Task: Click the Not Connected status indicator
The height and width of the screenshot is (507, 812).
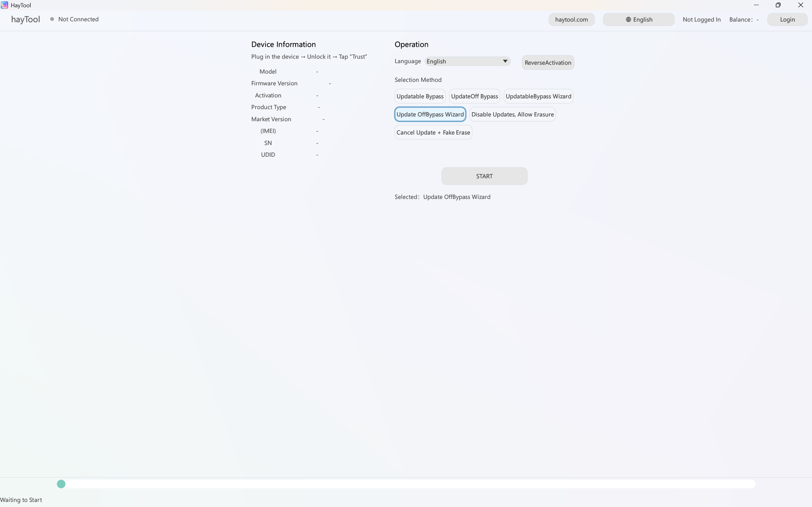Action: coord(75,19)
